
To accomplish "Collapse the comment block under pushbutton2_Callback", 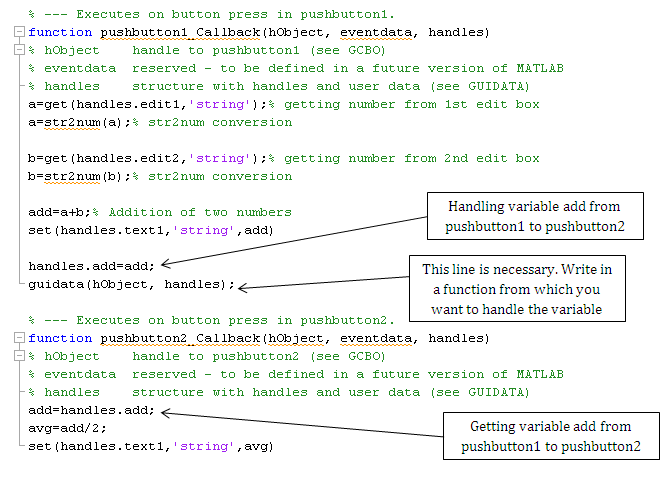I will pyautogui.click(x=19, y=356).
